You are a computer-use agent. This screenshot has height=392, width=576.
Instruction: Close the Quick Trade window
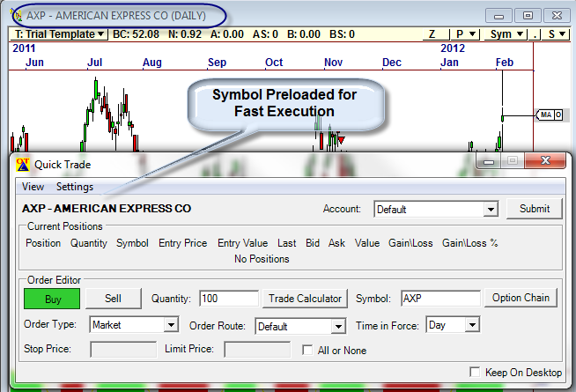point(545,160)
